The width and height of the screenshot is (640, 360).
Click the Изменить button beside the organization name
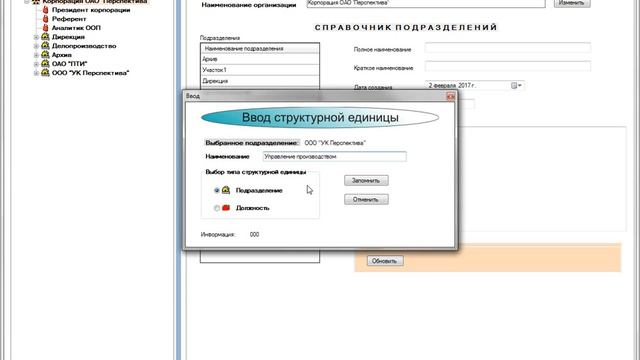tap(572, 3)
